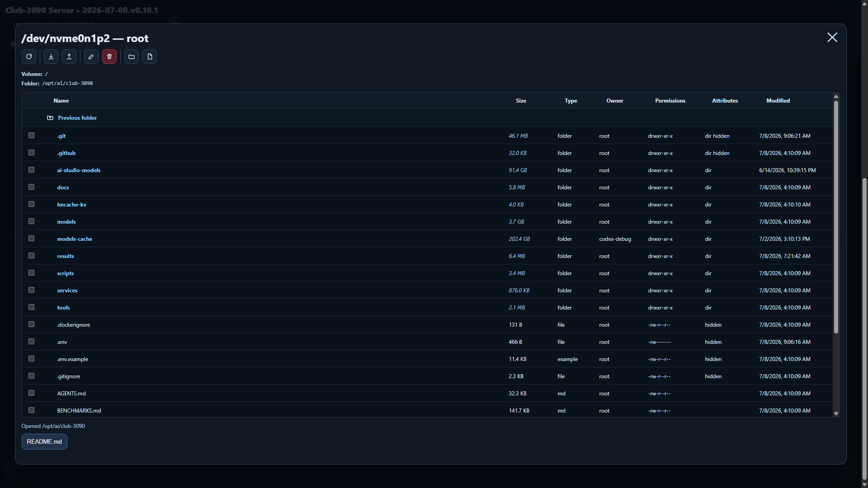Click the new file icon
This screenshot has height=488, width=868.
(x=150, y=56)
